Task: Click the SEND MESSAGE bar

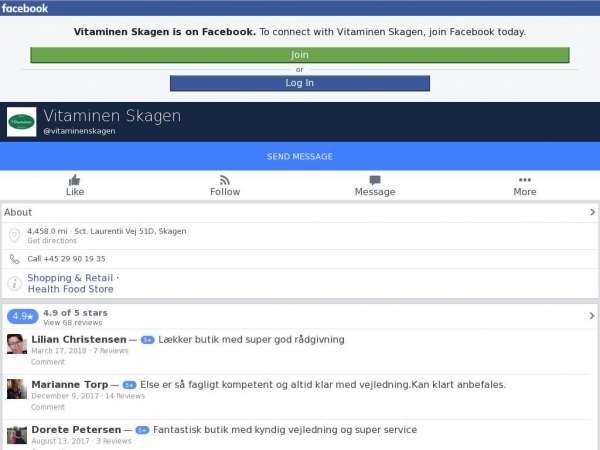Action: (300, 156)
